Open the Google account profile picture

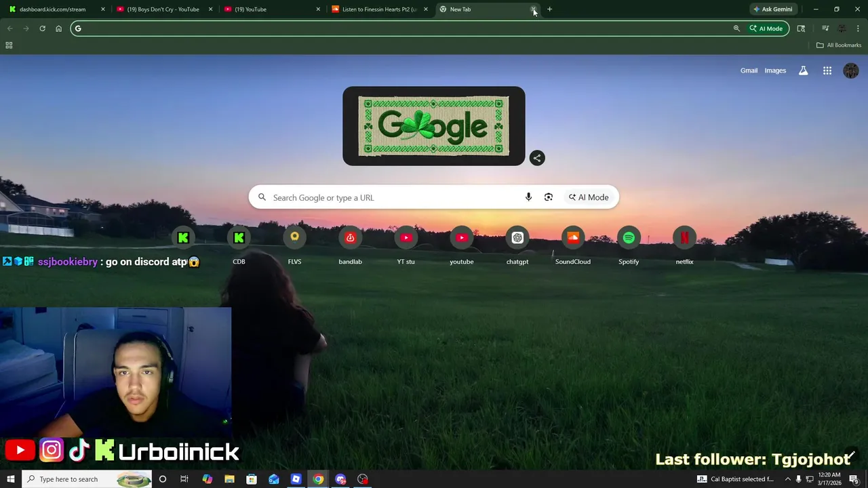click(x=851, y=70)
